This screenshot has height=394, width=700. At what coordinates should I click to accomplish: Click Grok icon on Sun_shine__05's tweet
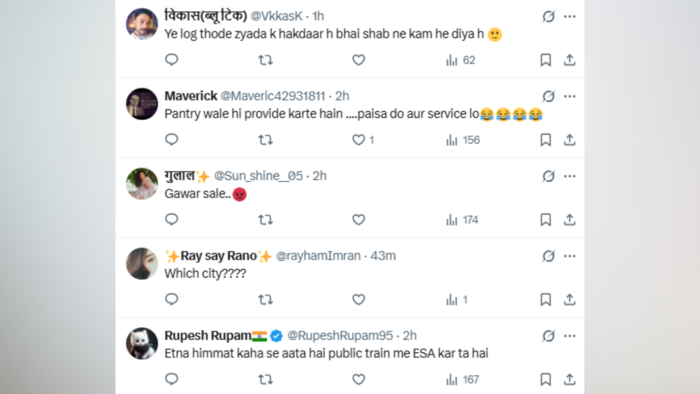548,176
